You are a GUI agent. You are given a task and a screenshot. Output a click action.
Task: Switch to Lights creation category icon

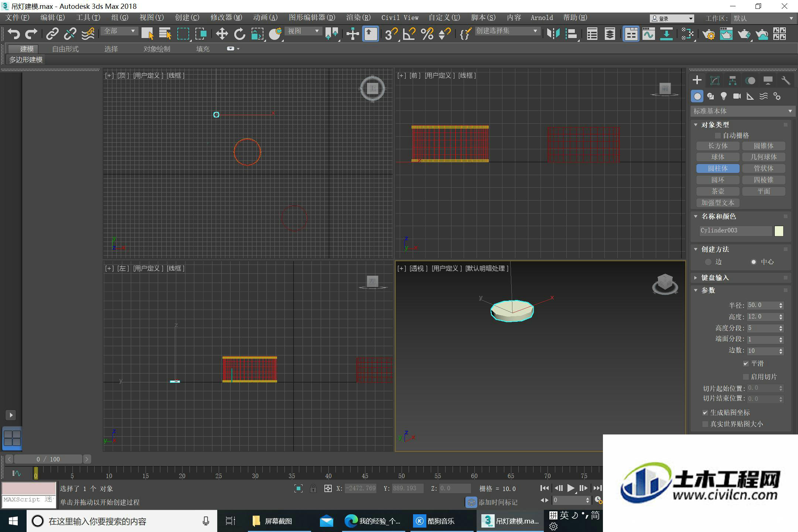(724, 96)
